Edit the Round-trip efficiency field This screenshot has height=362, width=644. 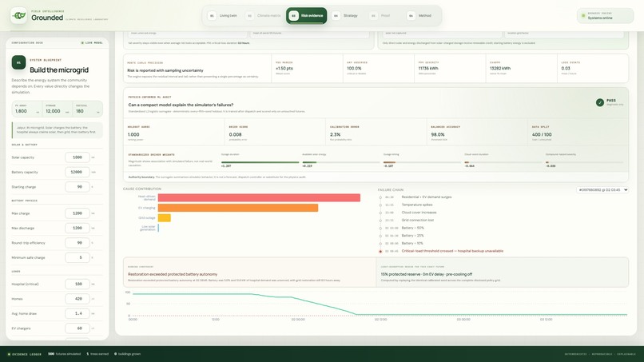click(x=78, y=243)
